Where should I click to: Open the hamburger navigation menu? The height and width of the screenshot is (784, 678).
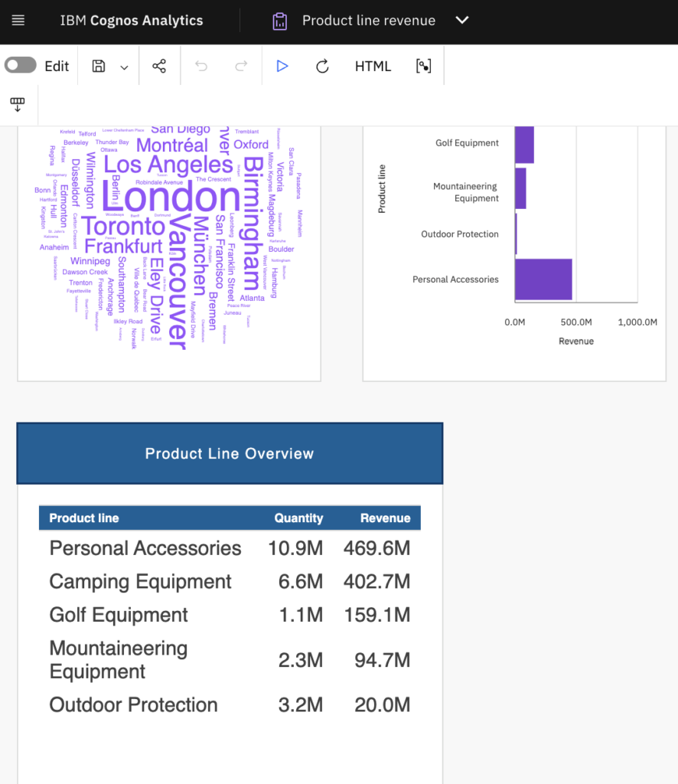coord(18,21)
